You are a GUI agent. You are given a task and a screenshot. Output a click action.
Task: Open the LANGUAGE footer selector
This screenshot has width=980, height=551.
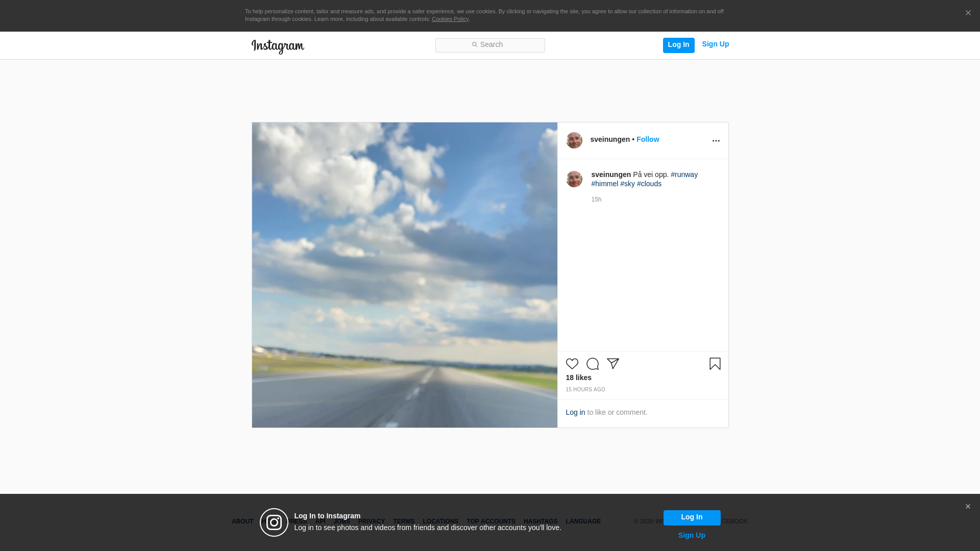click(583, 521)
